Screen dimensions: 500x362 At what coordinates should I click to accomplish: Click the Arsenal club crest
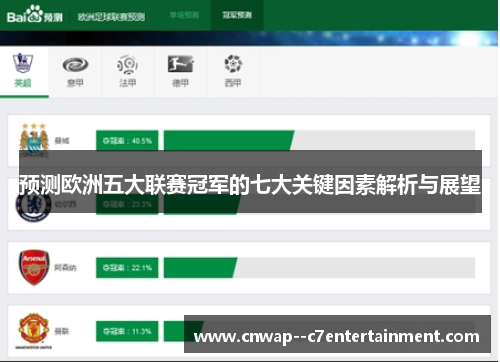(34, 267)
